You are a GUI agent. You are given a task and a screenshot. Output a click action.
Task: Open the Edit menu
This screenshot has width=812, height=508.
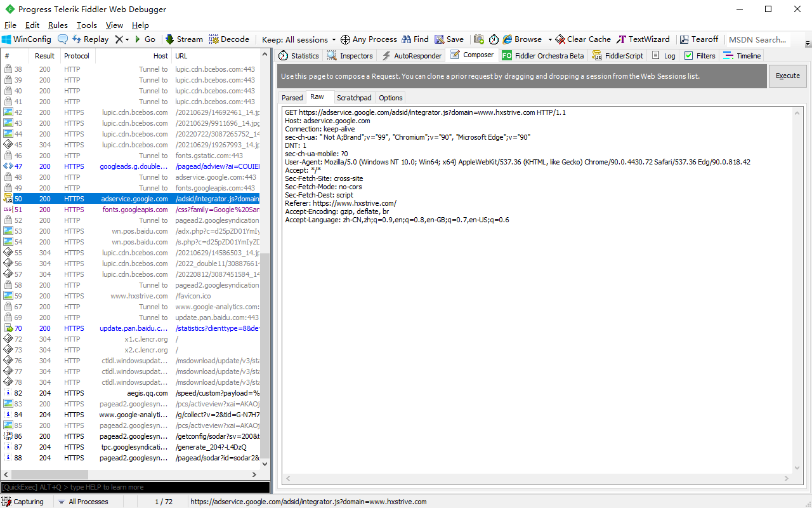[32, 25]
